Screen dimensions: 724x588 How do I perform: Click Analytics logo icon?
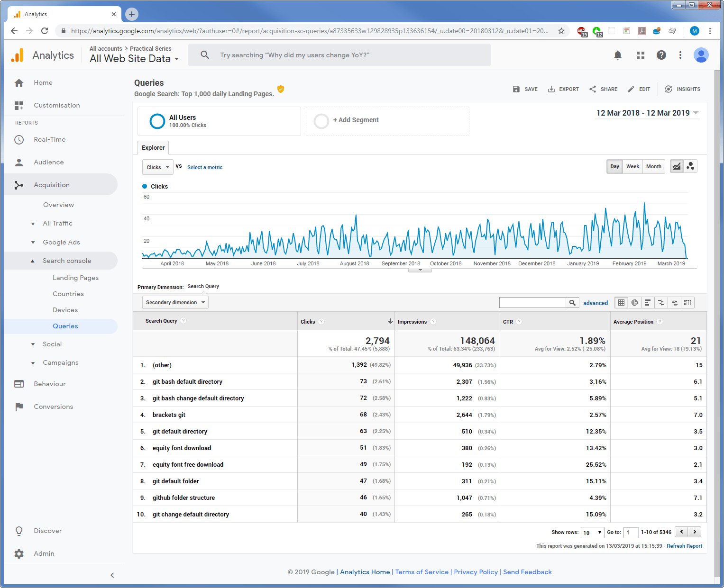point(17,55)
